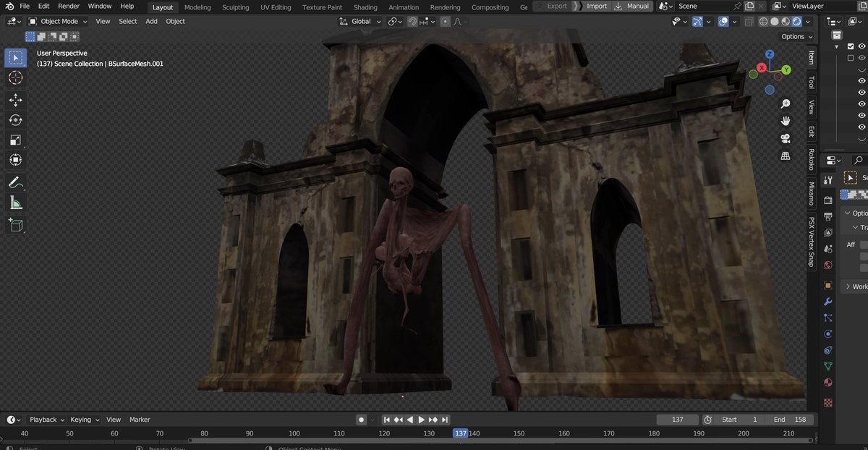Open the Object properties tab icon
The width and height of the screenshot is (868, 450).
coord(828,285)
